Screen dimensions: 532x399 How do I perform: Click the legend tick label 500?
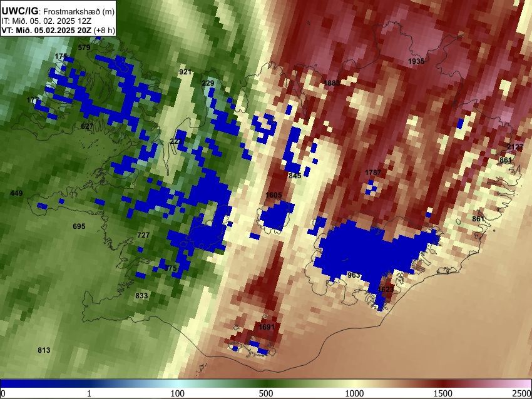(x=266, y=393)
